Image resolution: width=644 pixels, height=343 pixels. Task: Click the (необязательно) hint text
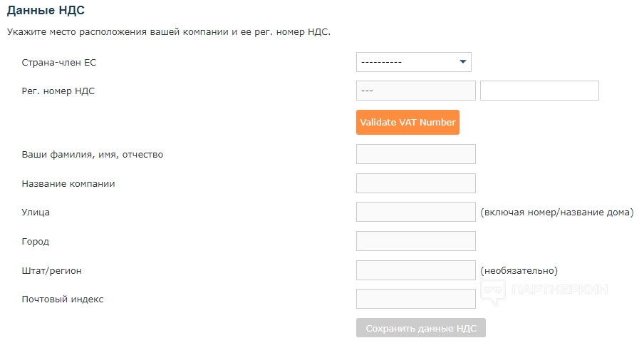pos(519,270)
